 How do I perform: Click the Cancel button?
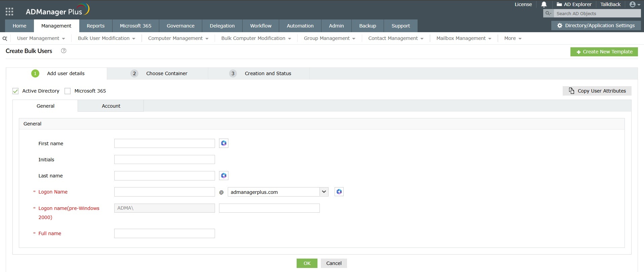click(x=334, y=263)
